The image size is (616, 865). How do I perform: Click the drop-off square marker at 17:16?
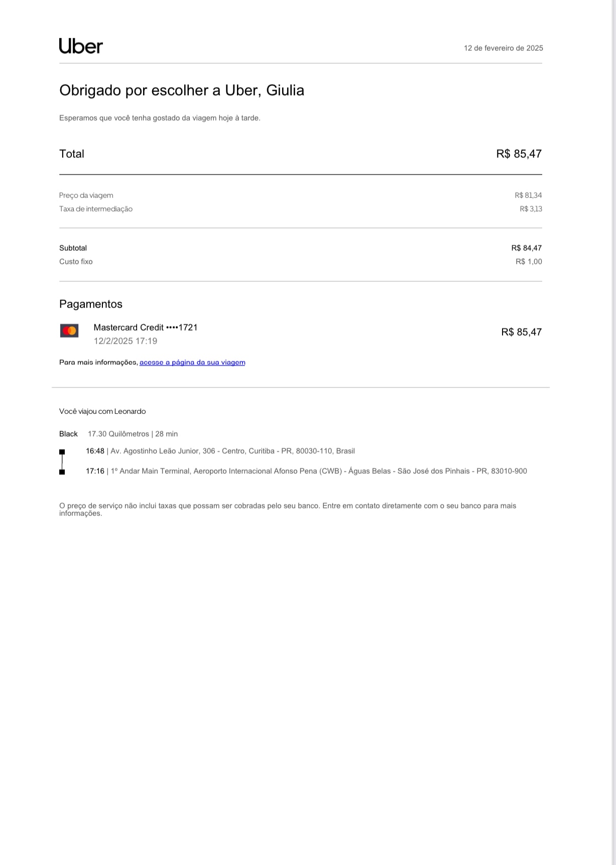point(62,472)
